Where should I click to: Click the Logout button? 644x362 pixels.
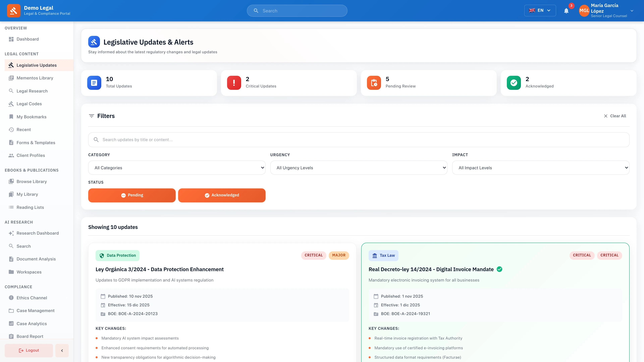pyautogui.click(x=29, y=350)
